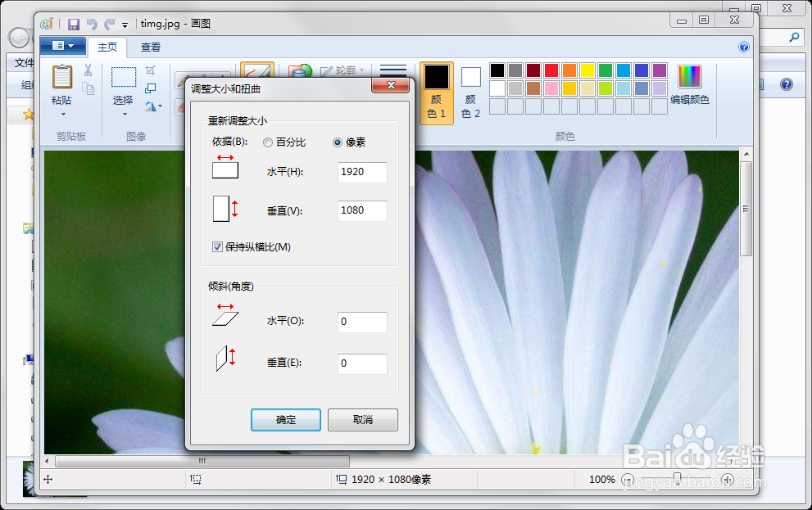This screenshot has height=510, width=812.
Task: Open the Customize Quick Access Toolbar dropdown
Action: pos(125,25)
